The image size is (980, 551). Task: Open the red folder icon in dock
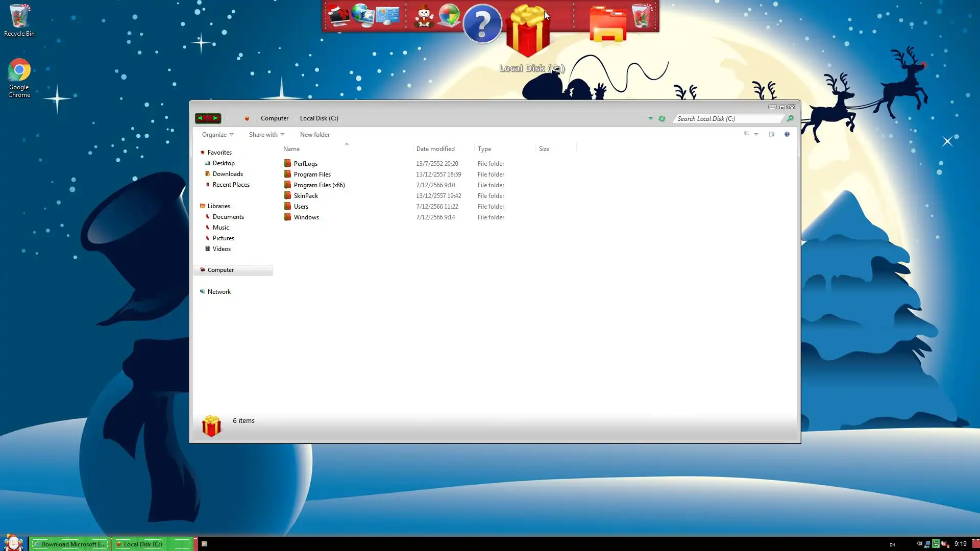point(607,24)
